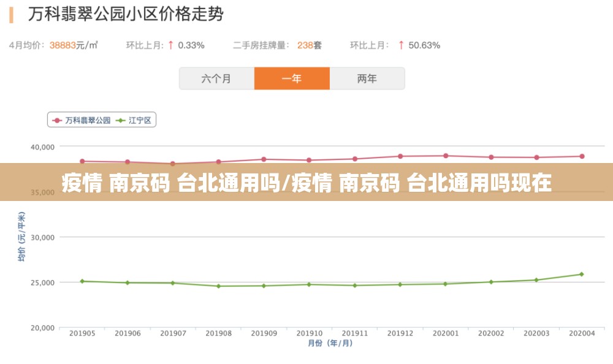Click the 万科翡翠公园 data point for 201912
This screenshot has width=613, height=364.
[400, 156]
